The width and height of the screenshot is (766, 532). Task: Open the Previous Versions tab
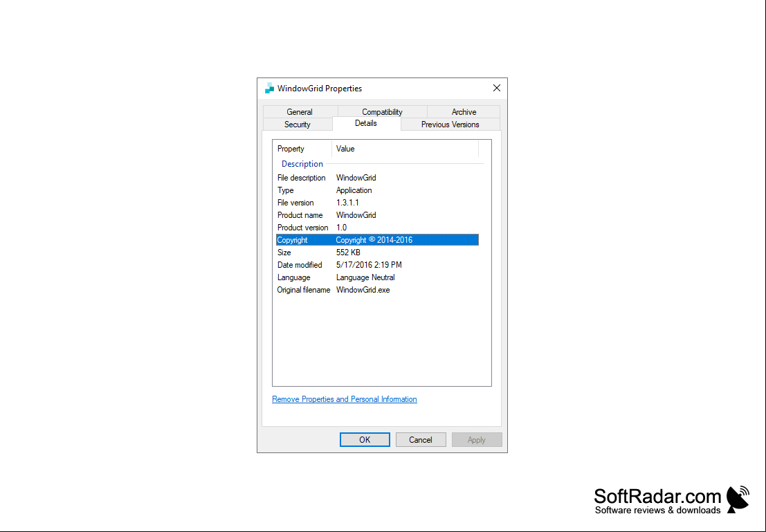[x=450, y=125]
